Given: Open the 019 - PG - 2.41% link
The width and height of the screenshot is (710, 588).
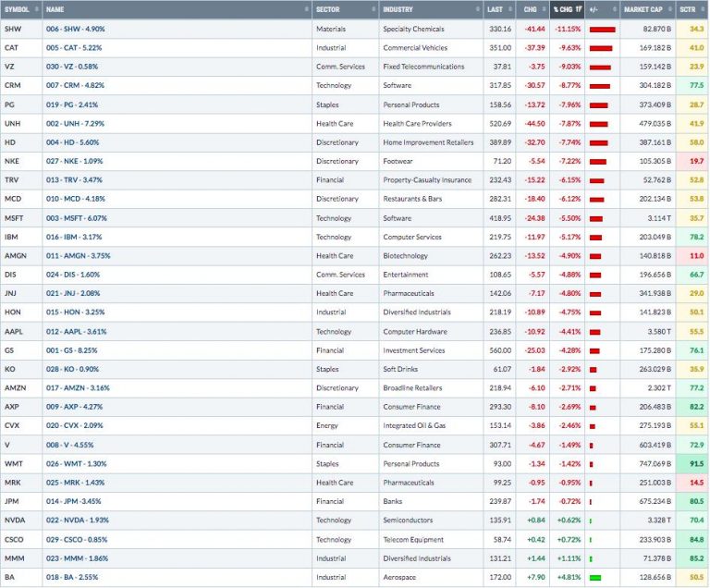Looking at the screenshot, I should pos(72,104).
